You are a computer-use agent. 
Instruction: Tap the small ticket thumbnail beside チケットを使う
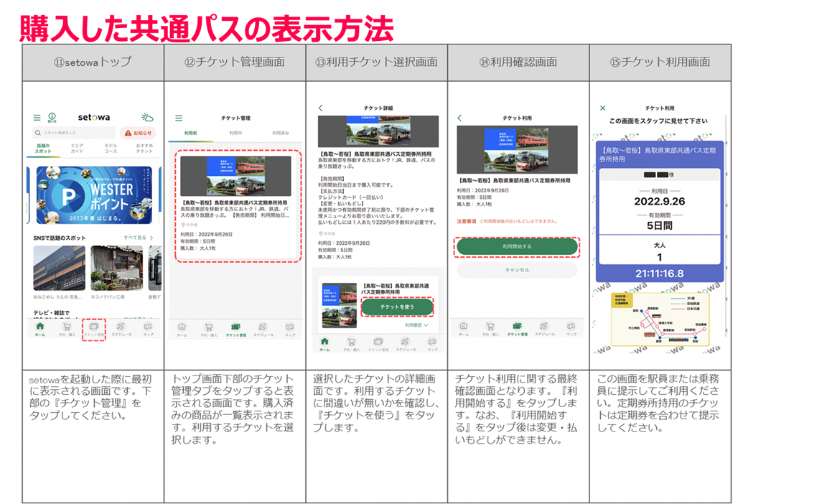click(340, 304)
